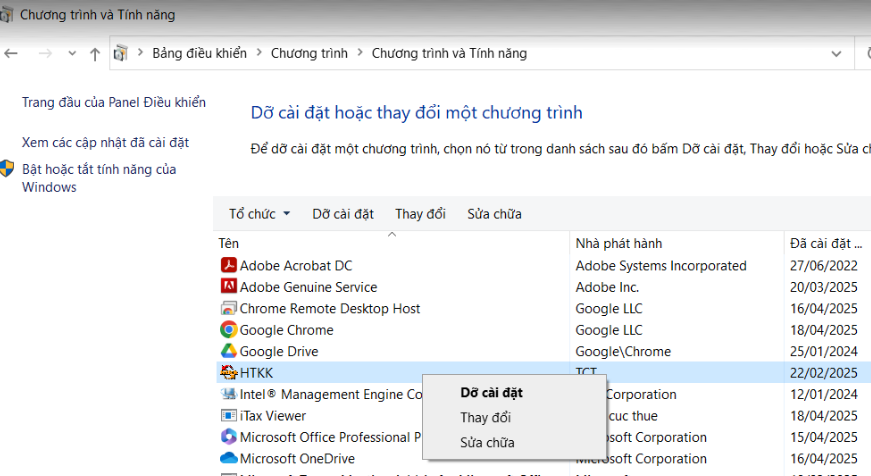Choose Thay đổi in context menu
This screenshot has height=476, width=871.
click(485, 417)
